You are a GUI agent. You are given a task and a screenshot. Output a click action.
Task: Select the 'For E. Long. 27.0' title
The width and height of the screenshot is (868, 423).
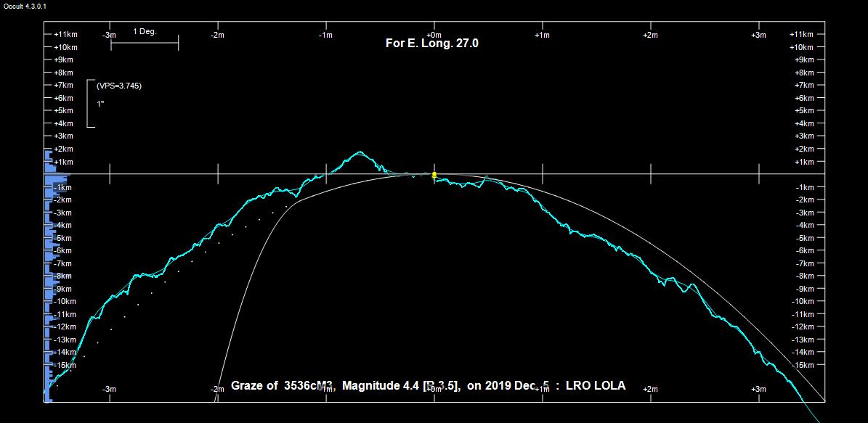pyautogui.click(x=431, y=44)
